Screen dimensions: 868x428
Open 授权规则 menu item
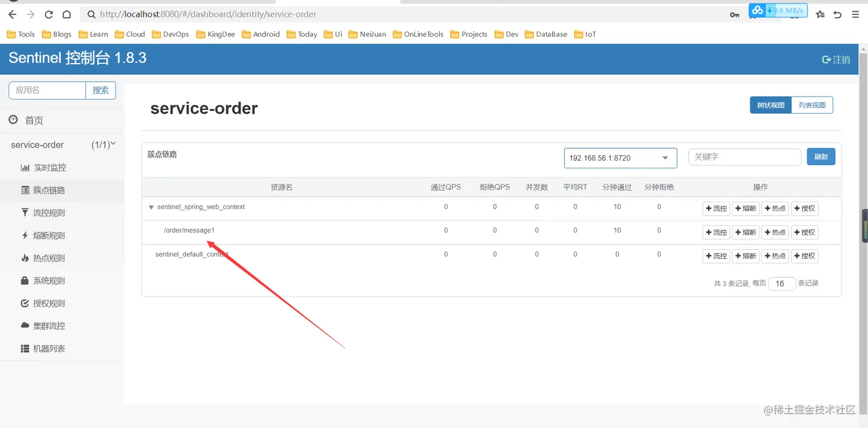pos(62,303)
